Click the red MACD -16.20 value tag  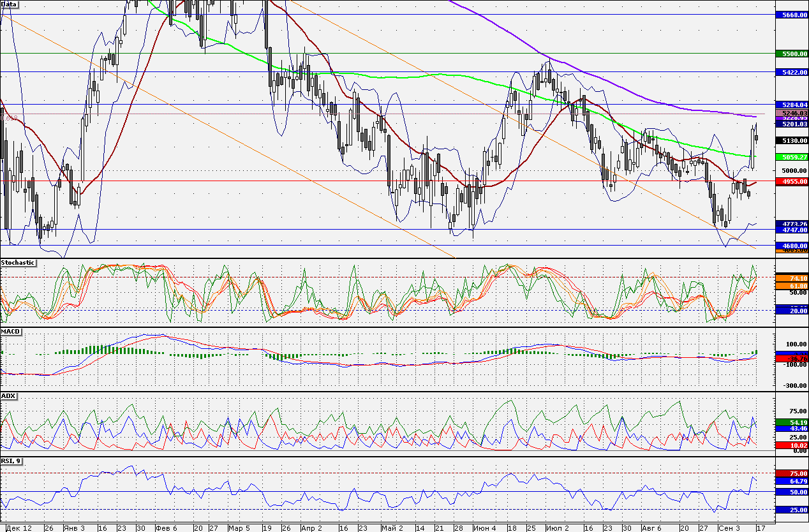click(x=791, y=359)
